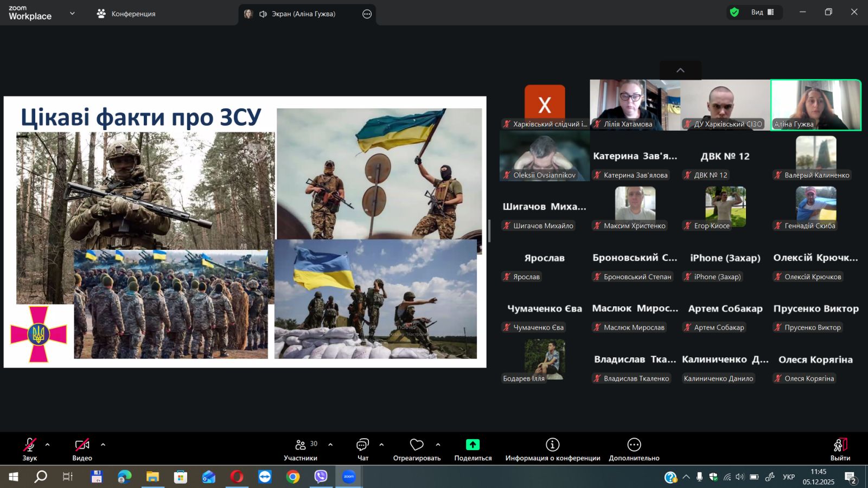This screenshot has width=868, height=488.
Task: Click the green Share screen icon
Action: (473, 445)
